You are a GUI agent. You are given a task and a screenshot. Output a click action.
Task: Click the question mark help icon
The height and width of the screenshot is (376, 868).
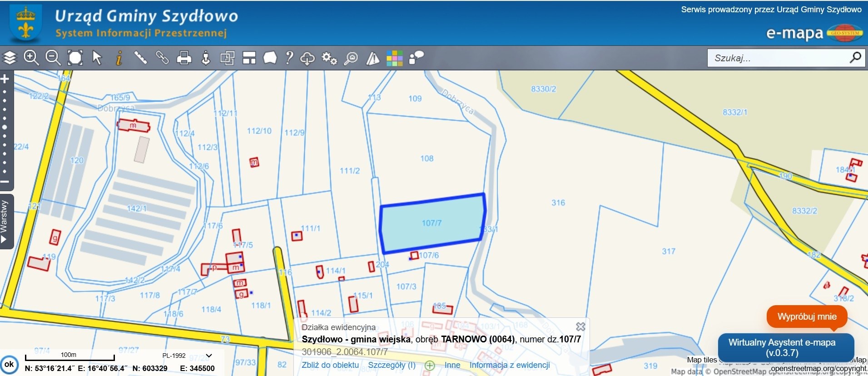click(x=289, y=58)
